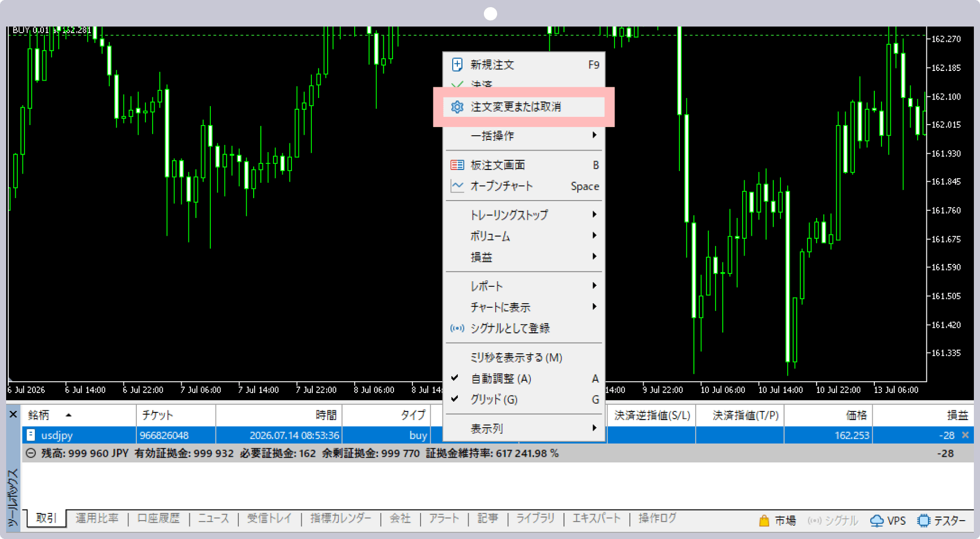Select 板注文画面 menu entry
980x539 pixels.
(x=525, y=165)
